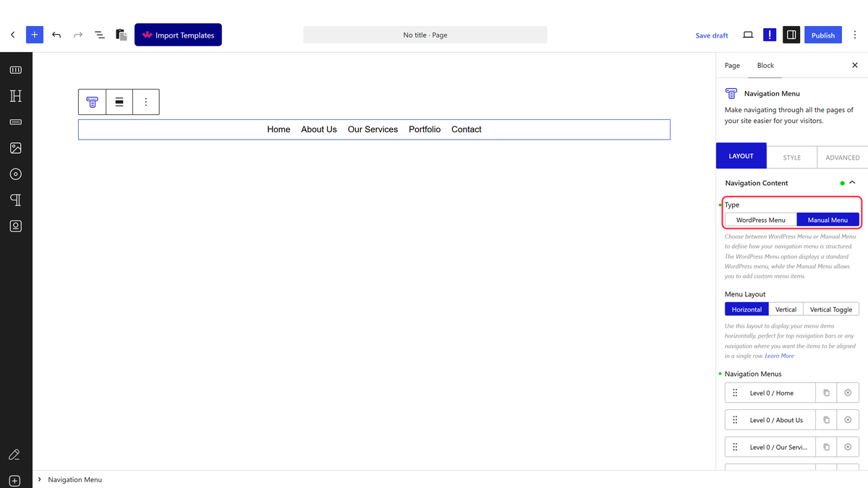Click Portfolio in the navigation menu

click(x=425, y=129)
